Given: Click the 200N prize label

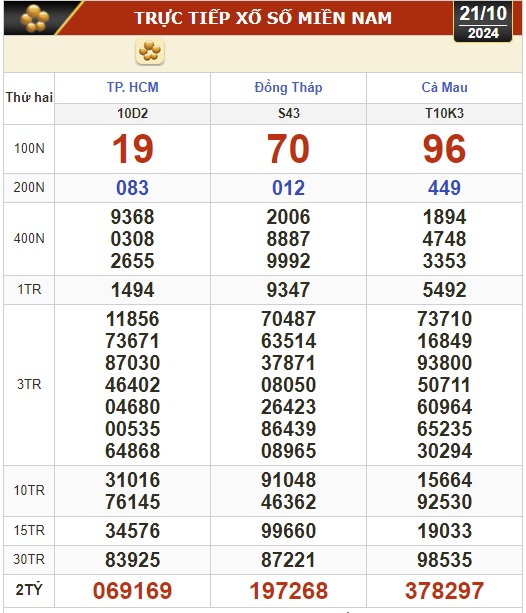Looking at the screenshot, I should pyautogui.click(x=29, y=188).
